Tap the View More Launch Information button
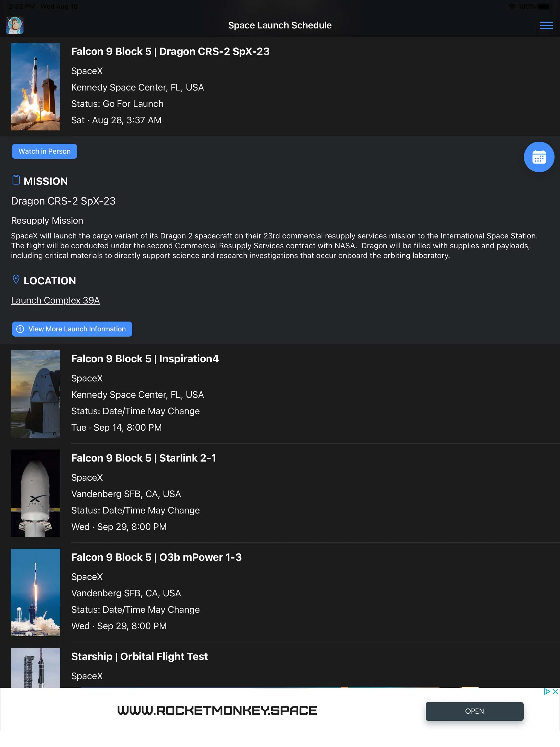Viewport: 560px width, 747px height. pyautogui.click(x=71, y=328)
